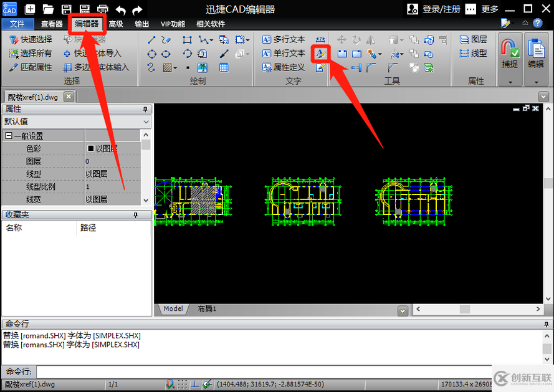Open the document tabs list dropdown
Image resolution: width=554 pixels, height=392 pixels.
point(543,96)
